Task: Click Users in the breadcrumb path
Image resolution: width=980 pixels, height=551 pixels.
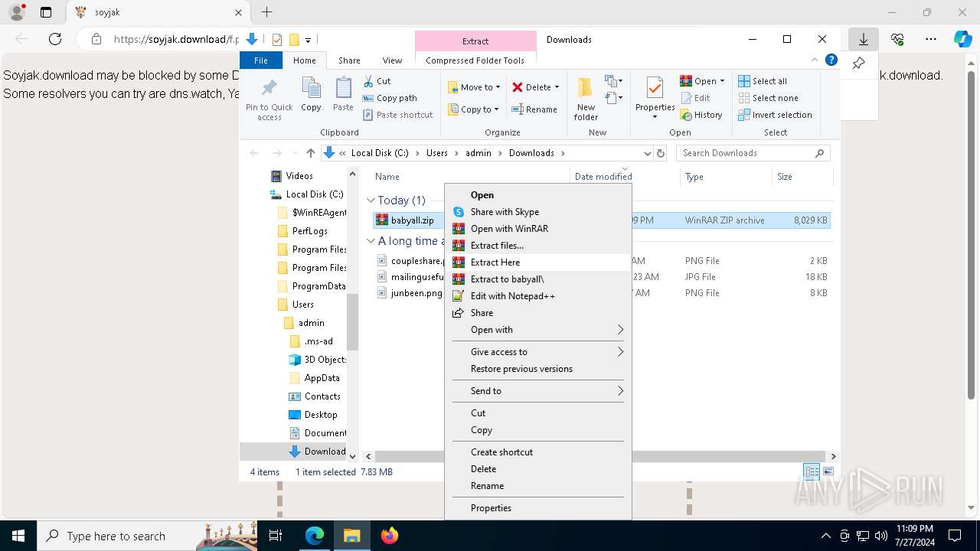Action: point(437,153)
